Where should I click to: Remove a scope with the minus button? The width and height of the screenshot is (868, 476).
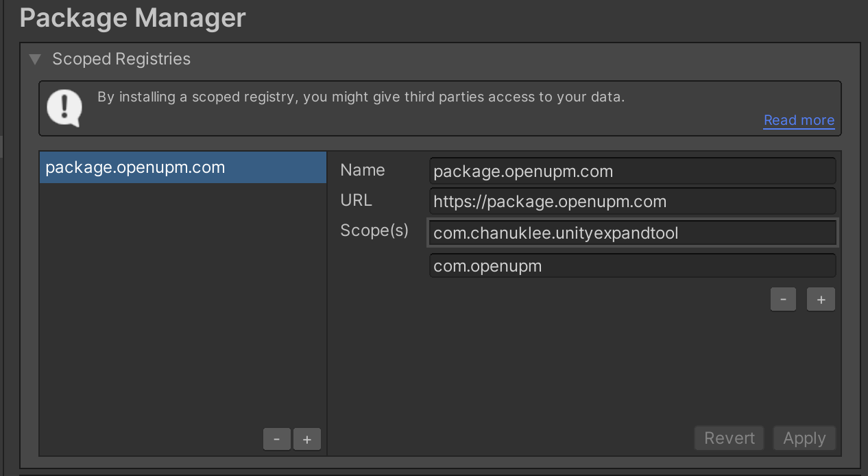click(x=783, y=299)
